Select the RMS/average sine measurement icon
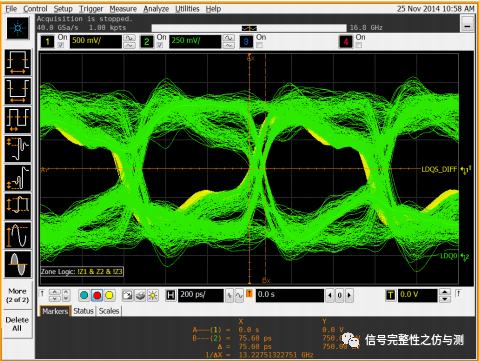Viewport: 479px width, 361px height. 18,264
